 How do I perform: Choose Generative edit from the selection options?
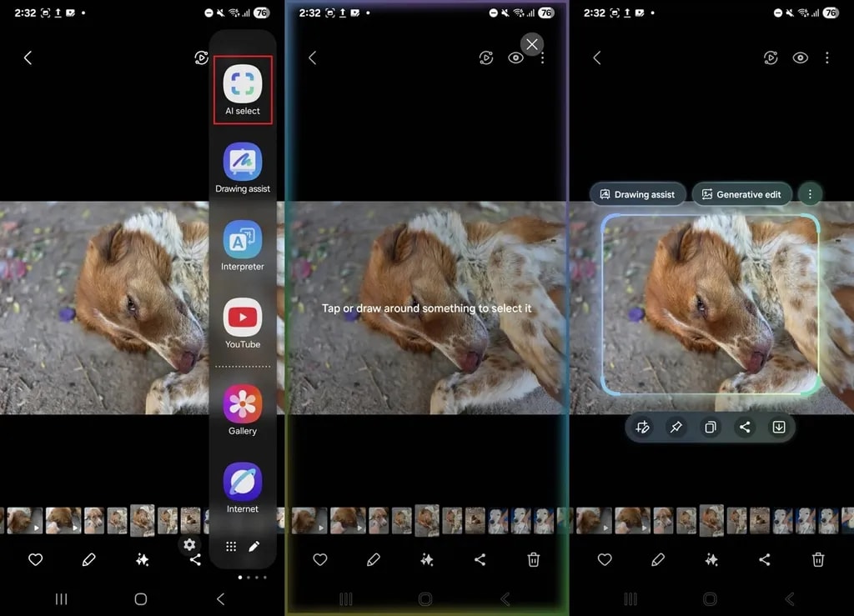point(741,193)
